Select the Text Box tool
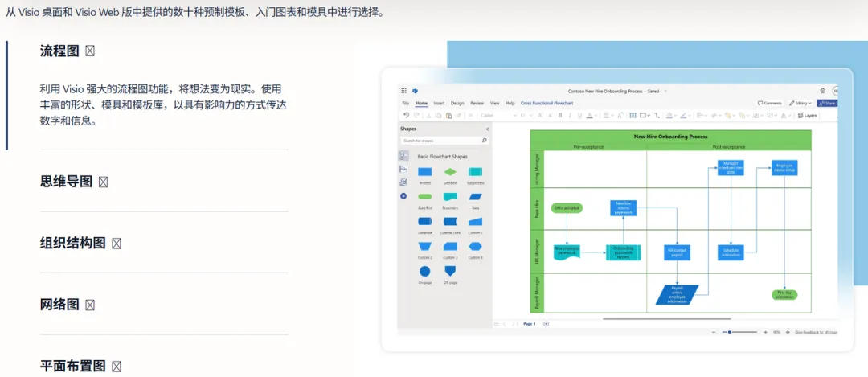Viewport: 868px width, 377px height. [x=633, y=115]
